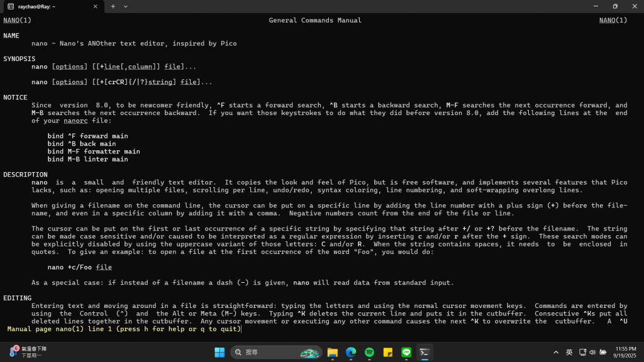Open a new terminal tab with plus button
644x362 pixels.
113,6
